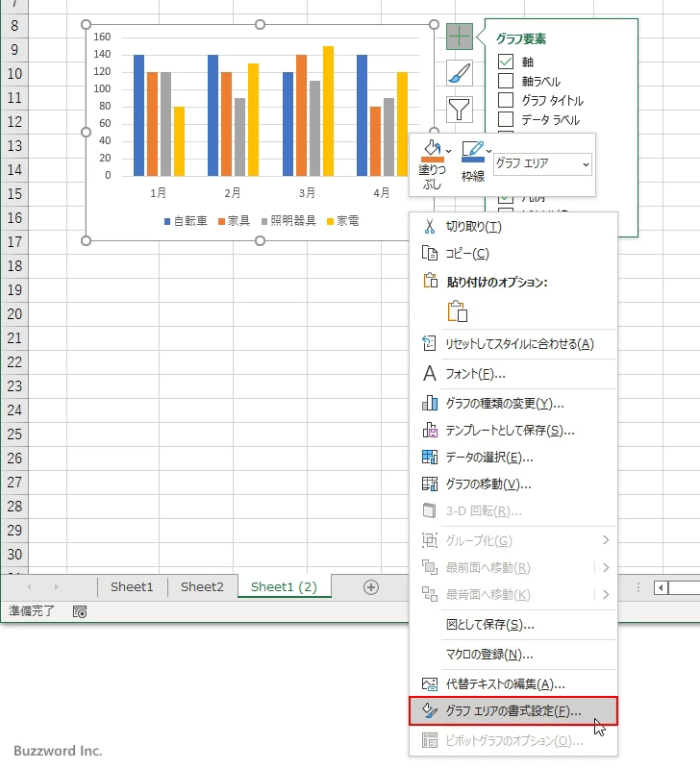Select row header 20

point(14,314)
